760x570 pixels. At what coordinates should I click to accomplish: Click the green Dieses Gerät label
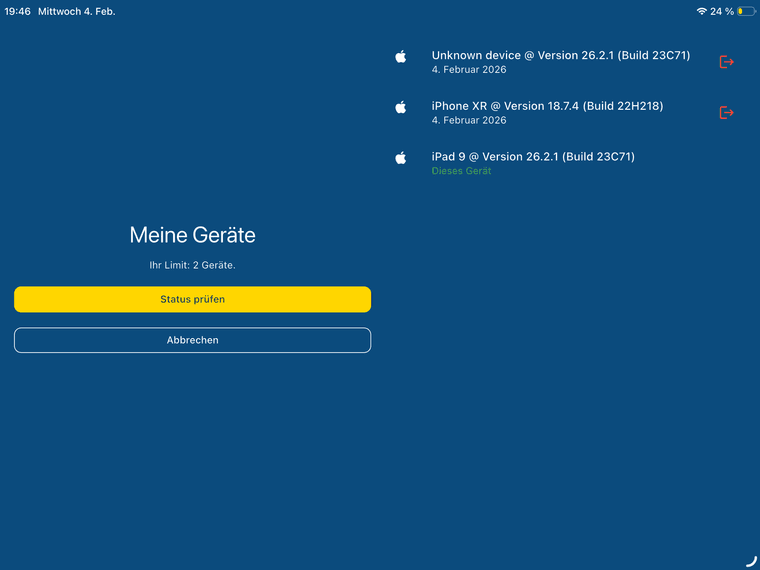coord(461,171)
